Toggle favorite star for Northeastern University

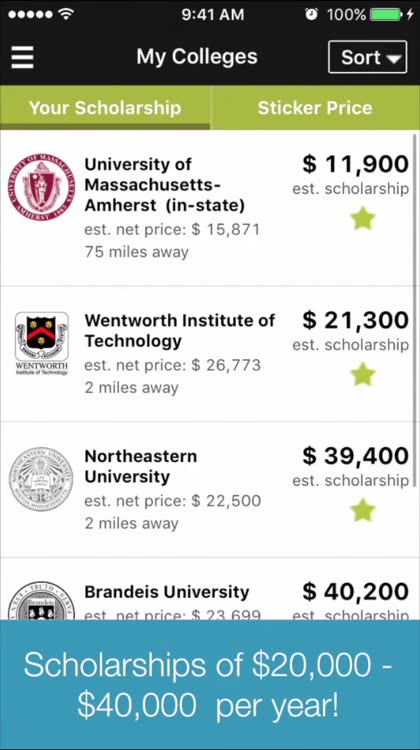[363, 510]
